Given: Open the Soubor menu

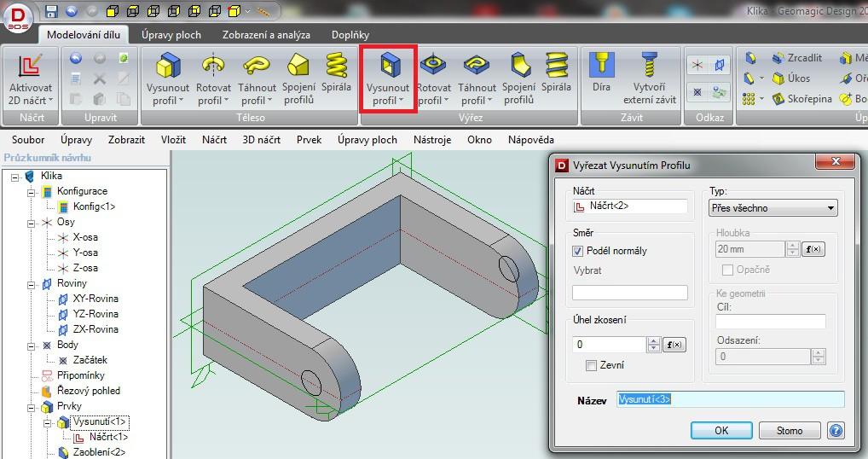Looking at the screenshot, I should (x=28, y=140).
